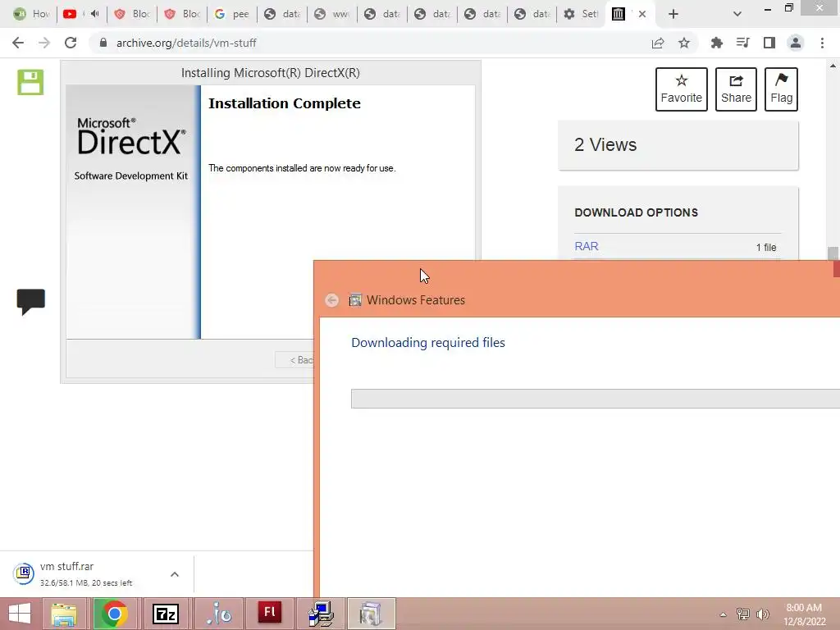Open media control playlist icon
Screen dimensions: 840x630
coord(742,43)
